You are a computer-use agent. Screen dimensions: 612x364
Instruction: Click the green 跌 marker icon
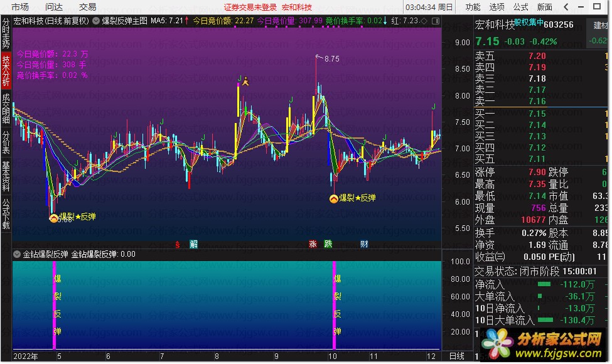coord(328,244)
